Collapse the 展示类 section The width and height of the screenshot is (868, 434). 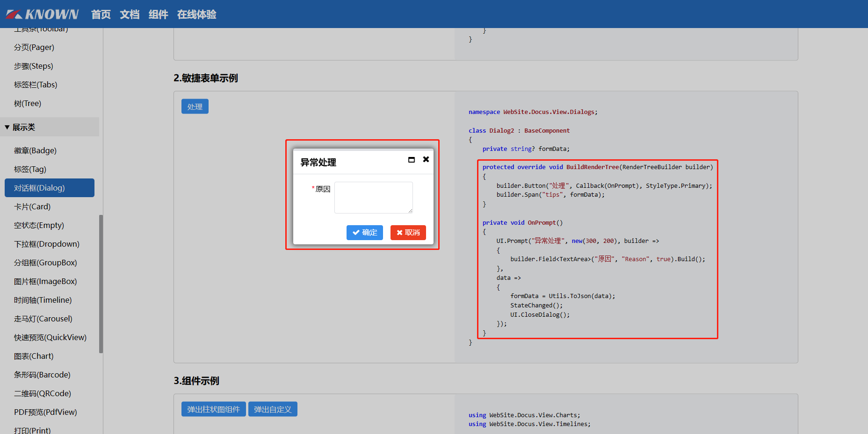point(49,127)
